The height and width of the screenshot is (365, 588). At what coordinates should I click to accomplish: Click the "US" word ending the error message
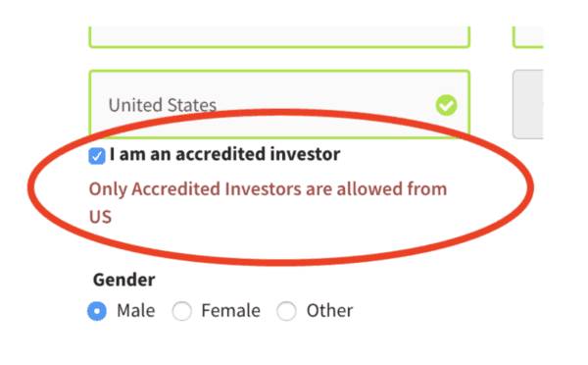[101, 217]
